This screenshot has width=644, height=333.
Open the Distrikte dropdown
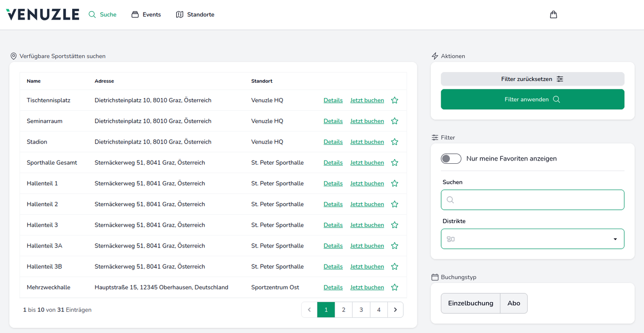(532, 239)
